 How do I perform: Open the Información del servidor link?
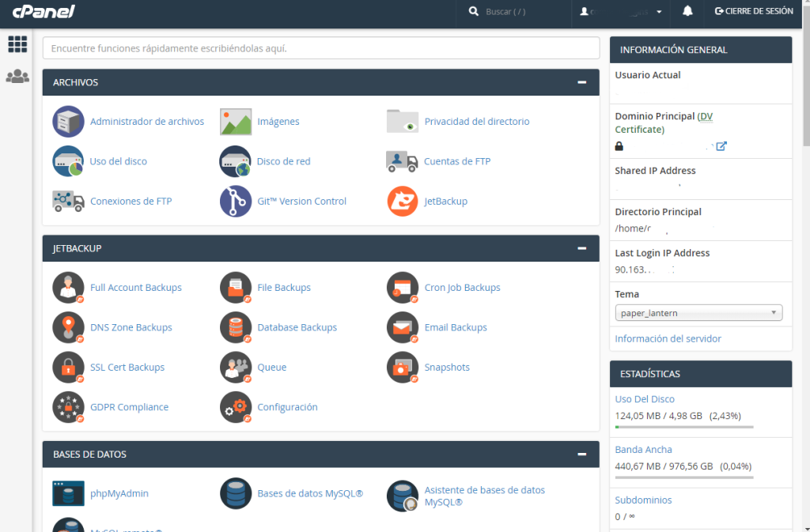coord(668,338)
